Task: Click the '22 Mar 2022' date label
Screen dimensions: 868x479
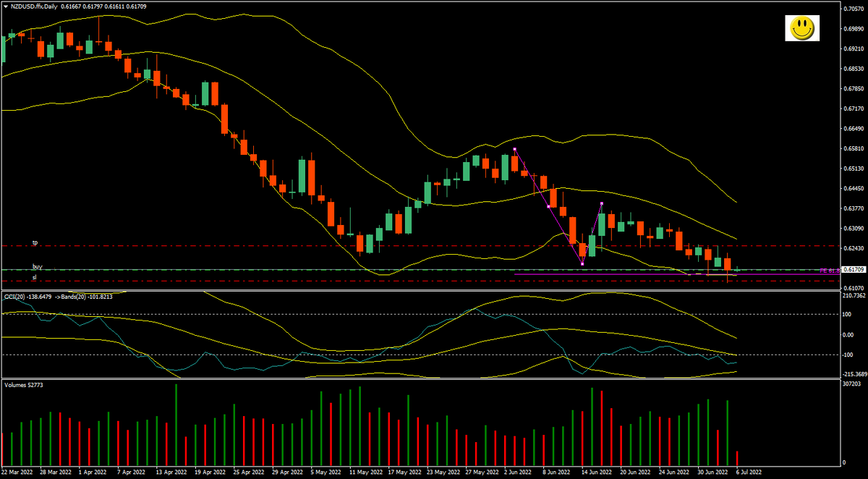Action: pos(16,471)
